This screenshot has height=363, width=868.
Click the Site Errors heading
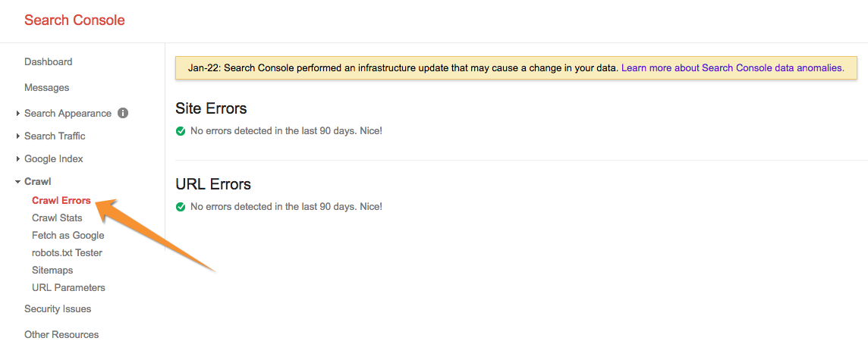coord(211,108)
